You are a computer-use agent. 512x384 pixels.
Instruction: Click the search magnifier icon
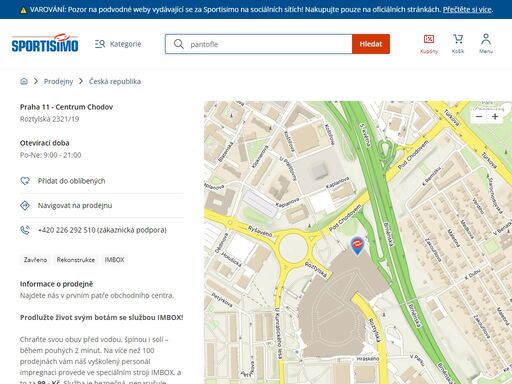coord(179,44)
